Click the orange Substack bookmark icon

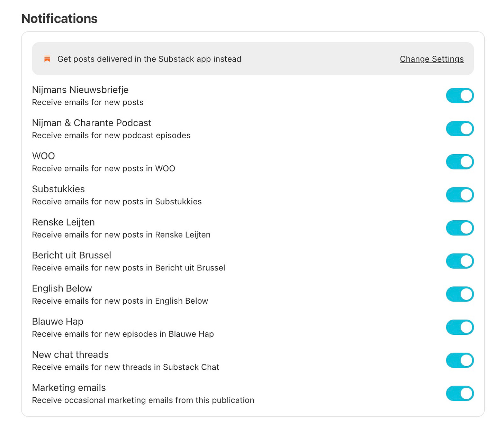point(47,59)
